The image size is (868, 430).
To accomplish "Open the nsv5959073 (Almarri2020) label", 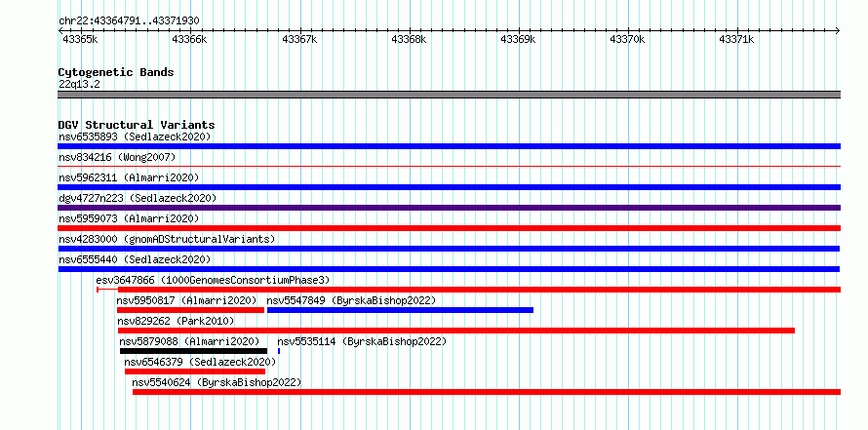I will 129,218.
